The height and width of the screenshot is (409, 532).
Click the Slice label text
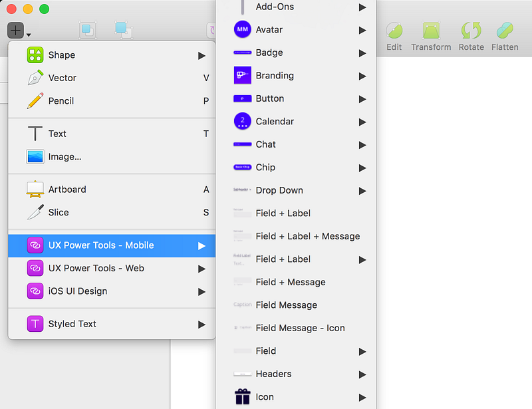point(59,212)
